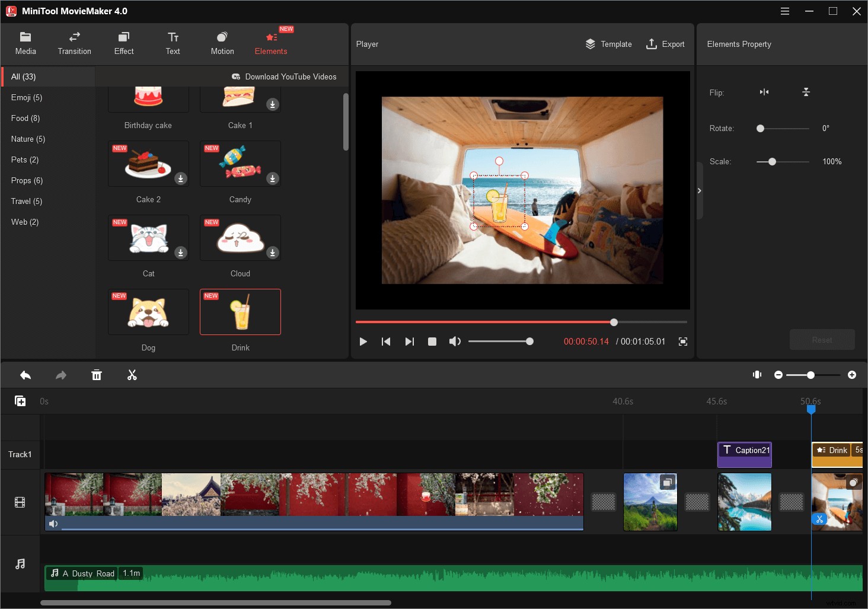Switch to the Transition tab
The image size is (868, 609).
[x=74, y=43]
